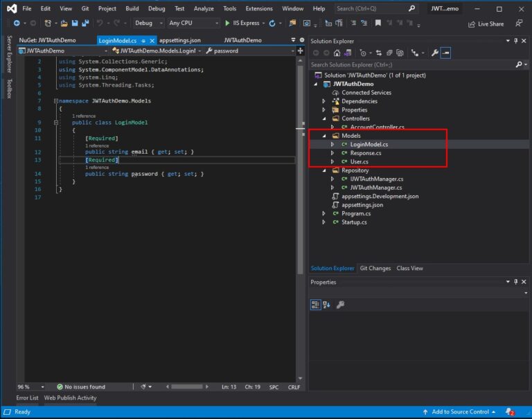Switch to the appsettings.json tab
The image size is (532, 419).
(180, 40)
